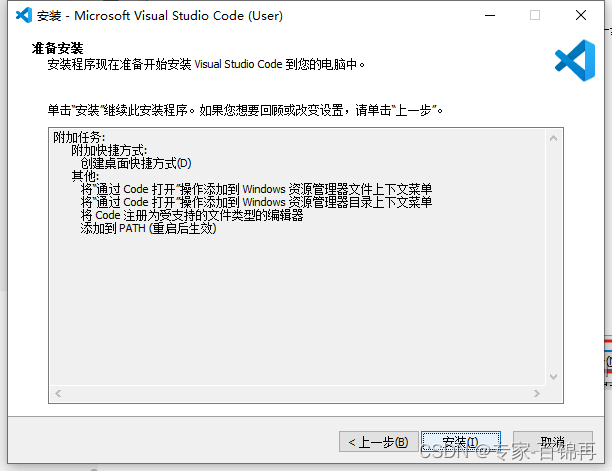Minimize the installer window
The height and width of the screenshot is (471, 612).
490,16
